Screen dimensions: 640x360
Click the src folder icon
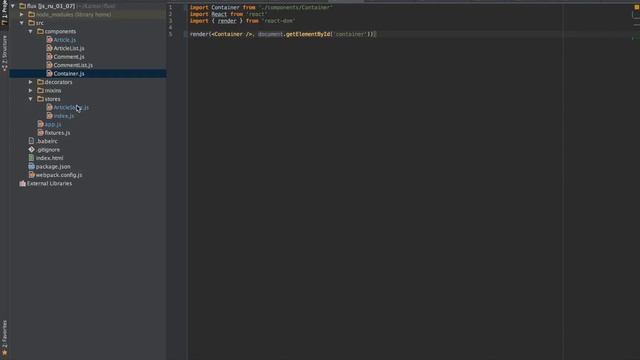point(31,23)
